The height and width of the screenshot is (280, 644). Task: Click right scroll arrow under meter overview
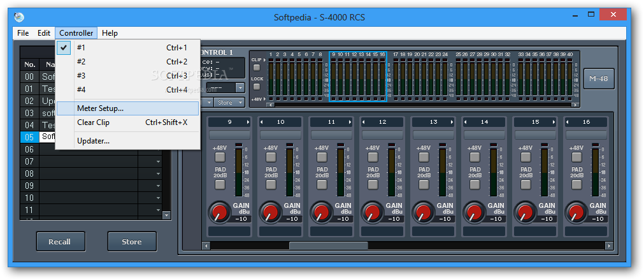tap(576, 105)
